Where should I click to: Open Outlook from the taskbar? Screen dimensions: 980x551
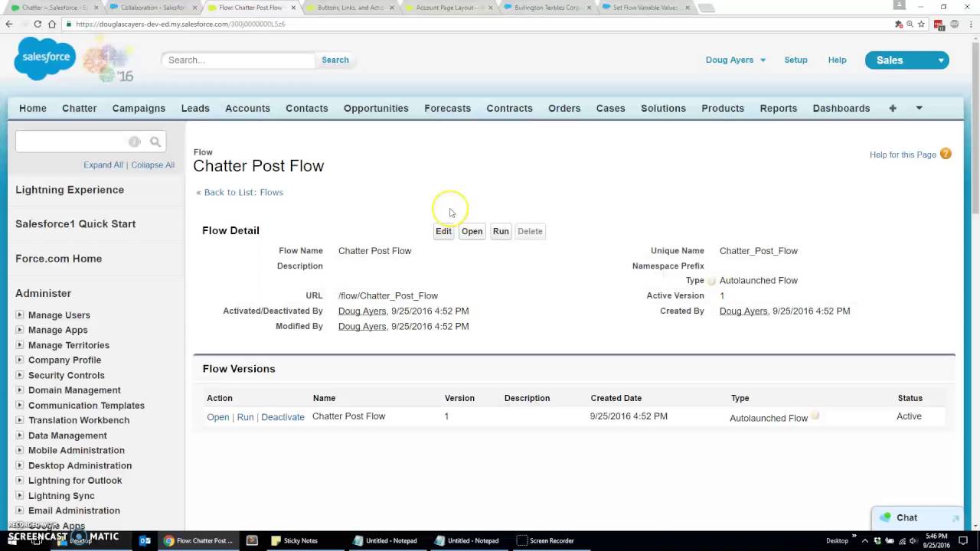tap(144, 540)
